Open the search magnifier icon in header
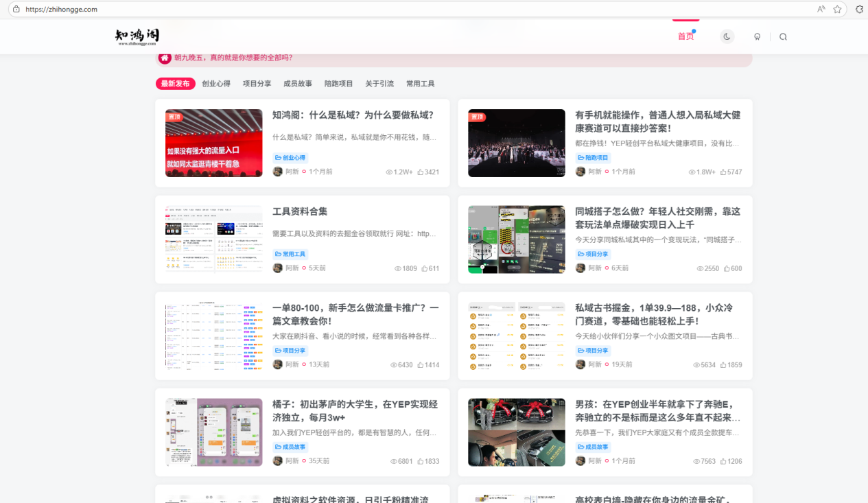The height and width of the screenshot is (503, 868). [783, 37]
